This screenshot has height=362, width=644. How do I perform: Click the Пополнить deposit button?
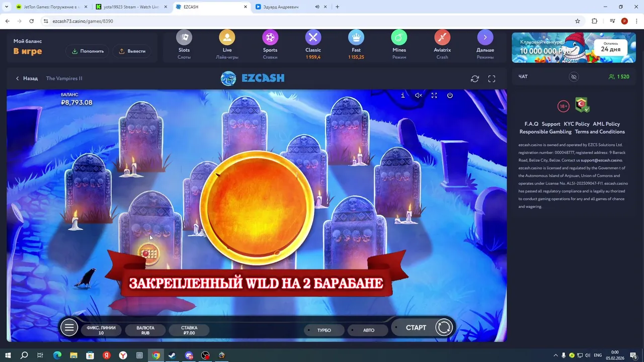(x=88, y=51)
